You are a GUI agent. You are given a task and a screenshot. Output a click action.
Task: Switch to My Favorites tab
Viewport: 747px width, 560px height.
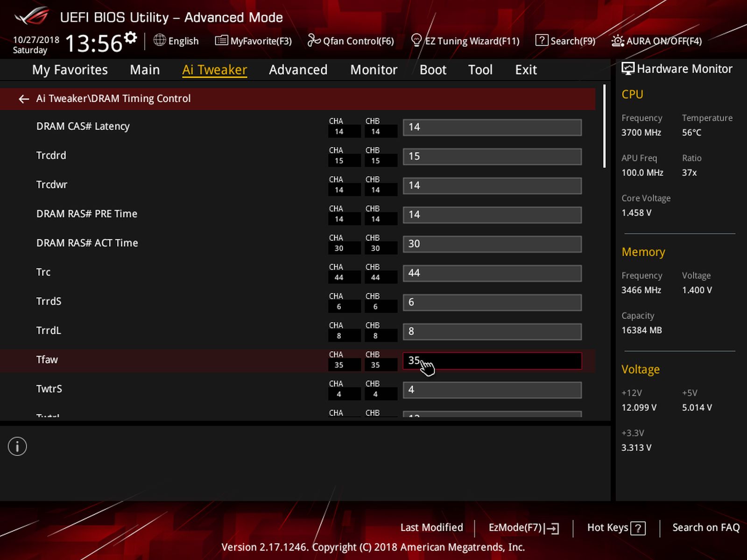(70, 70)
